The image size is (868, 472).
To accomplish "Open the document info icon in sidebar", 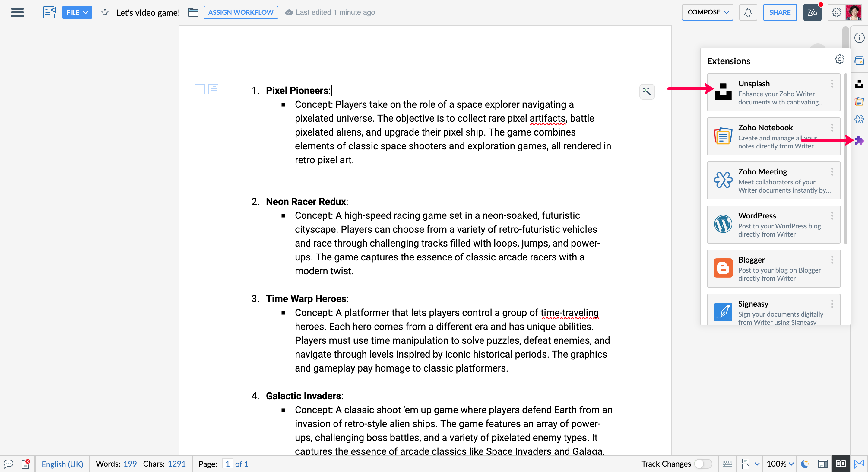I will click(859, 38).
